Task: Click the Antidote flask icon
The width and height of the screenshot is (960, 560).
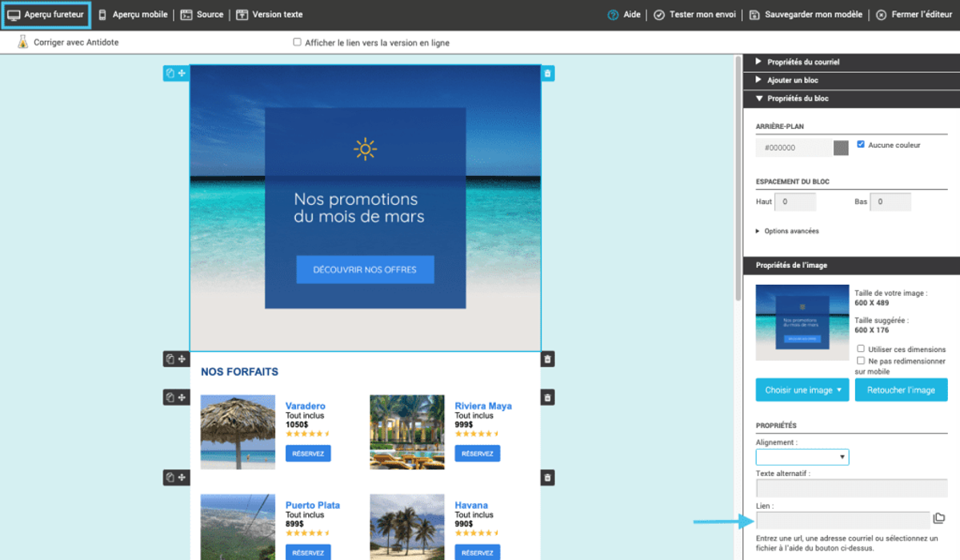Action: pyautogui.click(x=23, y=42)
